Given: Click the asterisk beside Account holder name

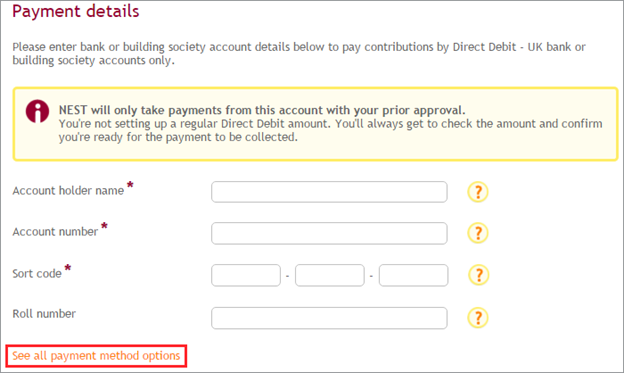Looking at the screenshot, I should click(130, 185).
